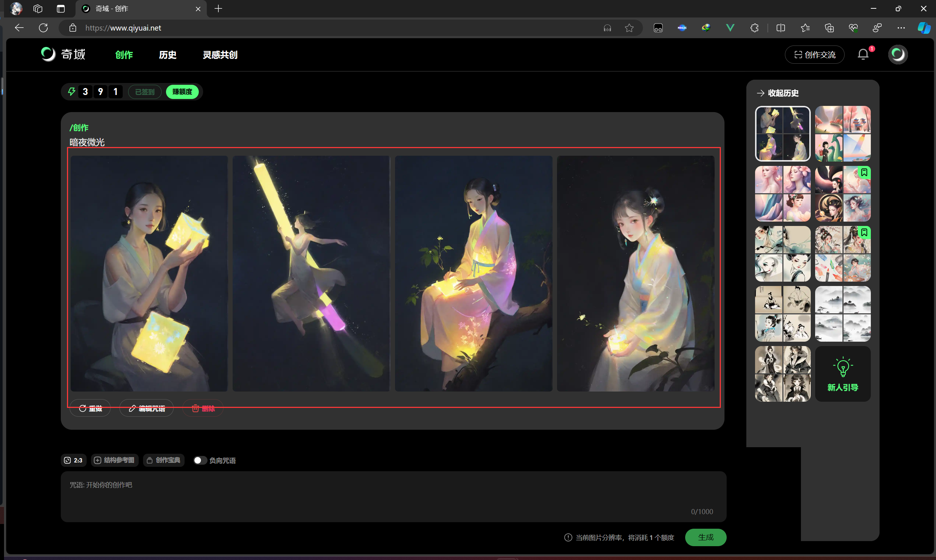Viewport: 936px width, 560px height.
Task: Click the lightning credits icon
Action: [x=71, y=92]
